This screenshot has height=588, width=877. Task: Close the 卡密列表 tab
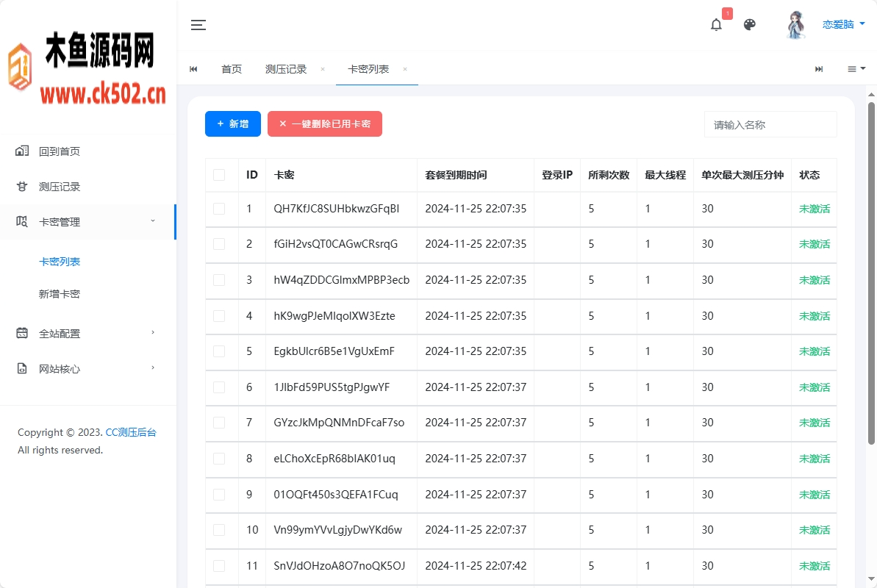[x=405, y=69]
